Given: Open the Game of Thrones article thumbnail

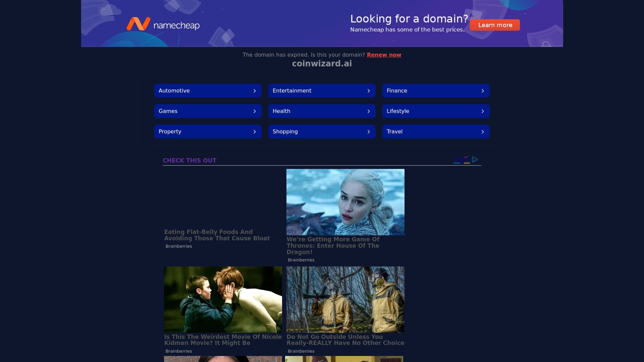Looking at the screenshot, I should click(345, 202).
